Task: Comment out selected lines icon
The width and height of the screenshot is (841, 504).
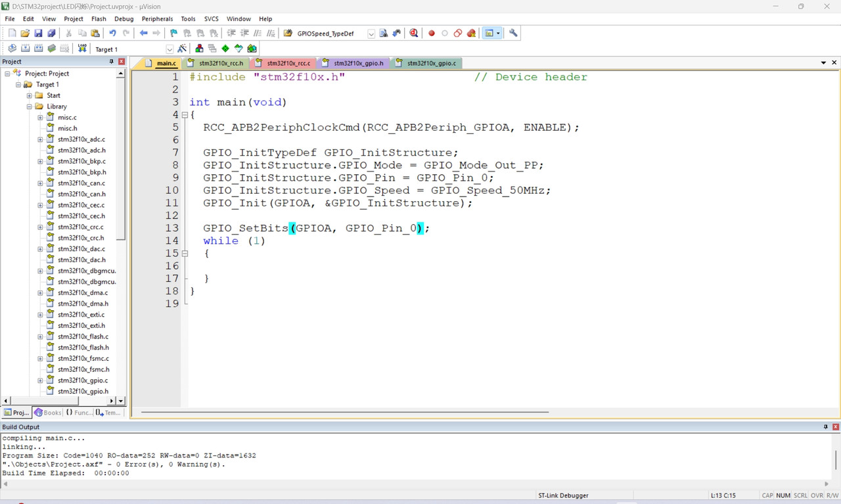Action: click(x=258, y=33)
